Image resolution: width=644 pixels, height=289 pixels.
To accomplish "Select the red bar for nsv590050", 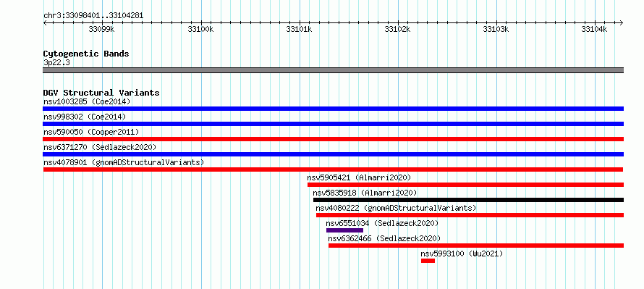I will point(333,139).
